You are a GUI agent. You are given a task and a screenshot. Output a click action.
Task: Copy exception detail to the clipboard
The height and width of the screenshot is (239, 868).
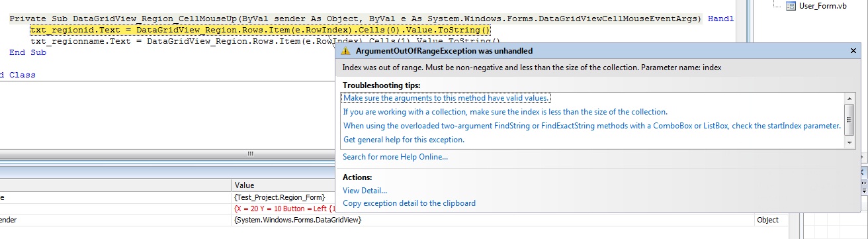pos(409,203)
